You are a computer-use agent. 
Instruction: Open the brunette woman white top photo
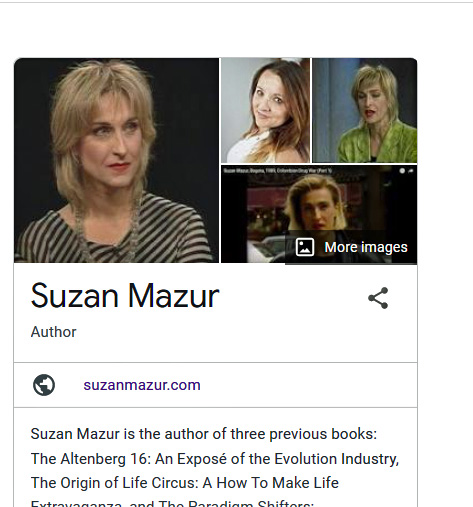(265, 110)
